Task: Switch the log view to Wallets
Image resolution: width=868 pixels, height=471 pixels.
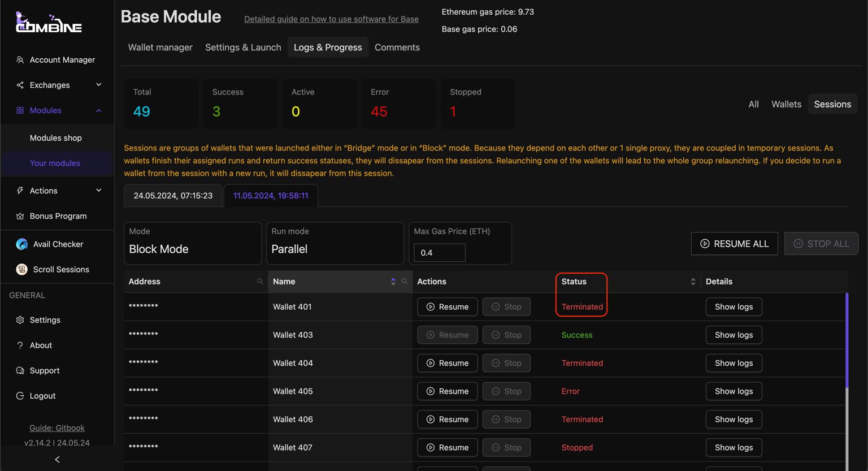Action: click(x=786, y=104)
